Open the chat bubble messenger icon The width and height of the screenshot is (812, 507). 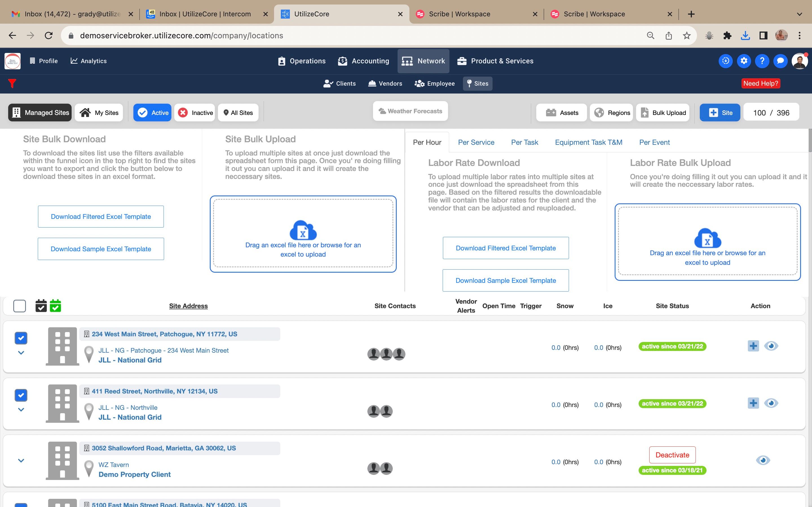coord(780,61)
